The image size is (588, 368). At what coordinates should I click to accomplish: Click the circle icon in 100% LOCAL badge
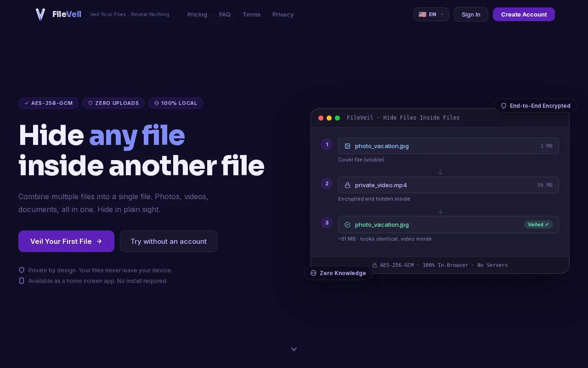coord(157,103)
